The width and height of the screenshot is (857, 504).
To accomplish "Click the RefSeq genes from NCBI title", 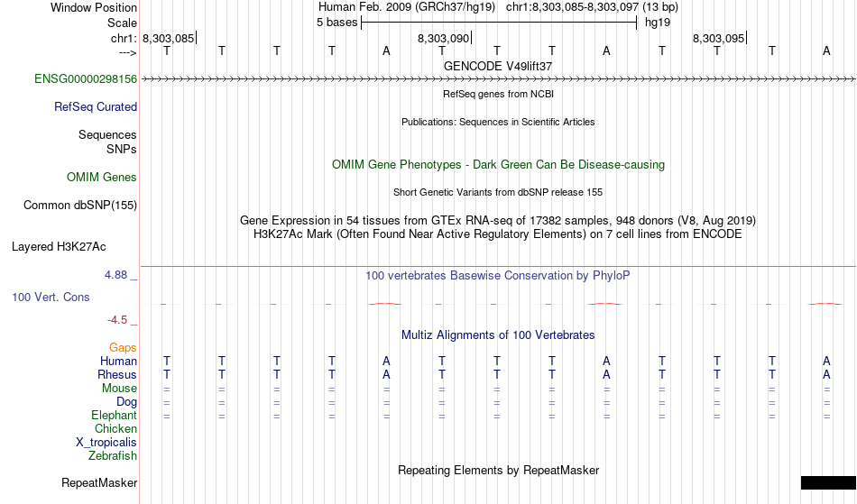I will (x=499, y=94).
